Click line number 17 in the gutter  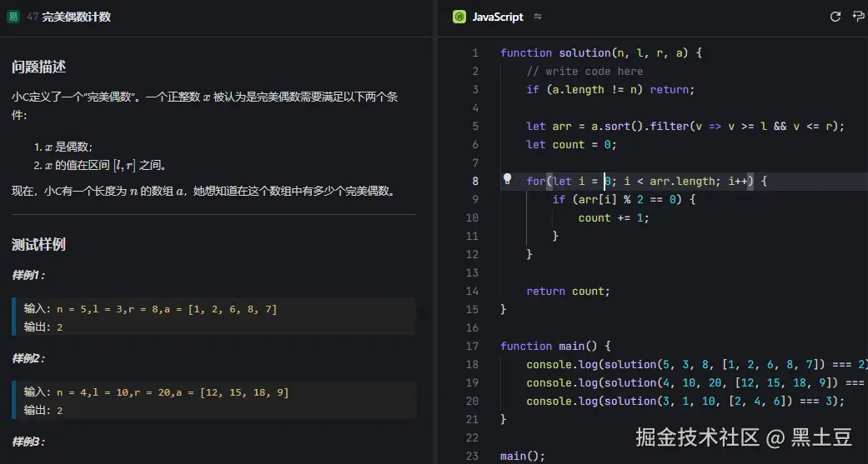coord(472,347)
